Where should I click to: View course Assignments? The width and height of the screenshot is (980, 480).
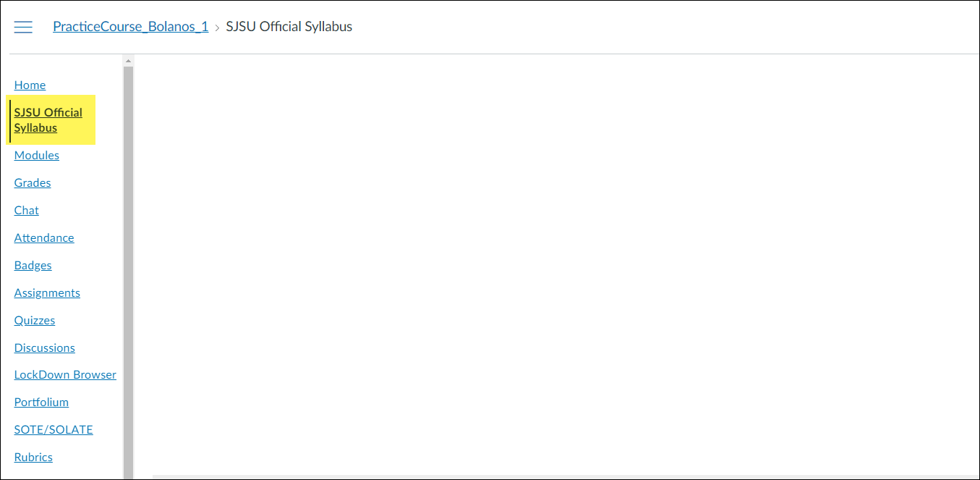[47, 292]
